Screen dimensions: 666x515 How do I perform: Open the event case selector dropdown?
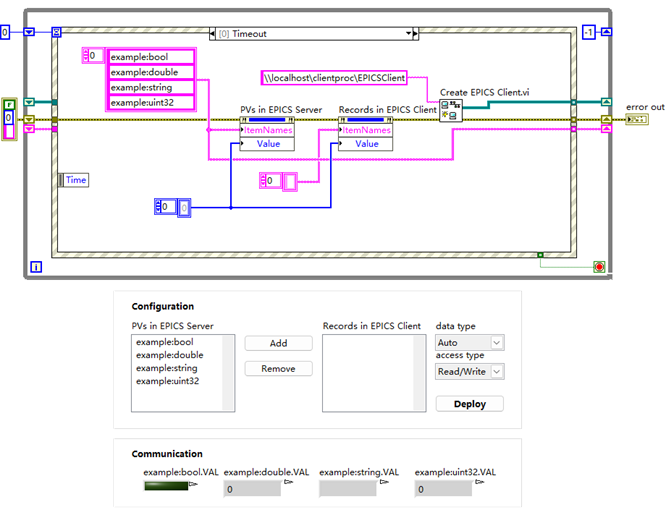click(408, 34)
